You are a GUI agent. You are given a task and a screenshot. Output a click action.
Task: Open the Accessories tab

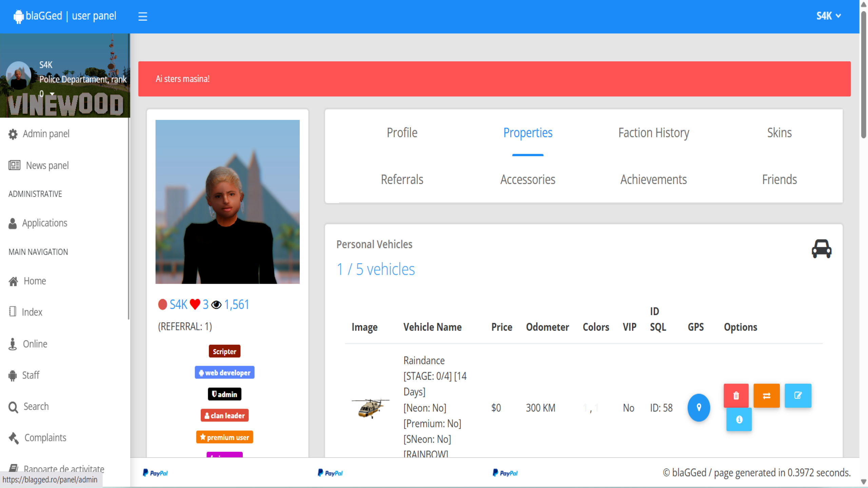tap(528, 180)
